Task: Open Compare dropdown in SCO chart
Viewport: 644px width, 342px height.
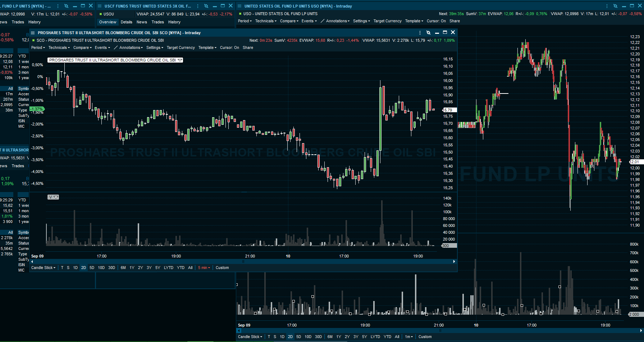Action: point(82,47)
